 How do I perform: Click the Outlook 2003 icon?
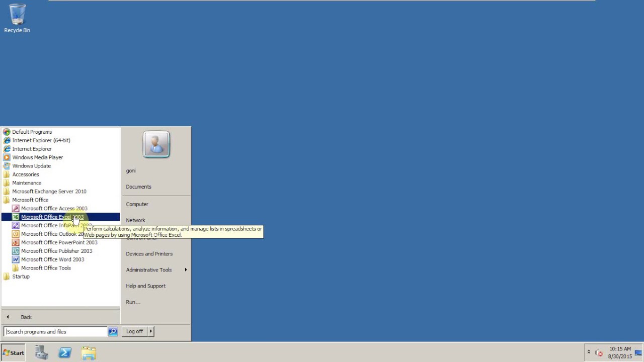pos(16,234)
